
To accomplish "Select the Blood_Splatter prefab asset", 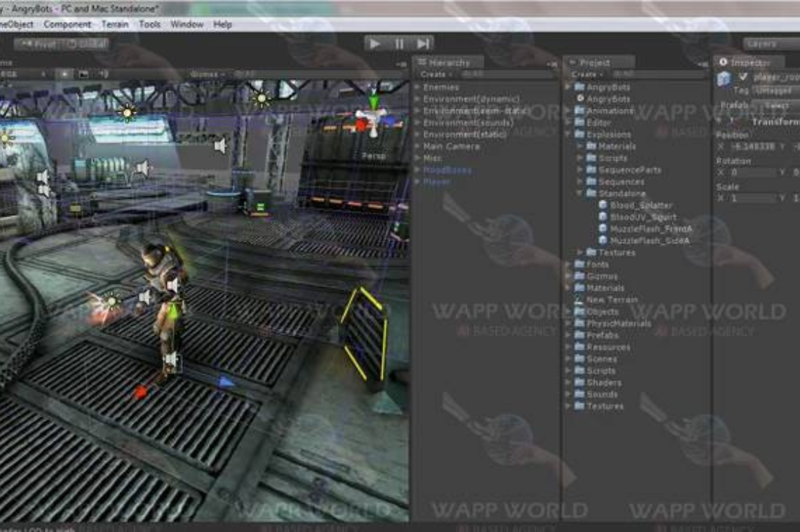I will tap(640, 205).
